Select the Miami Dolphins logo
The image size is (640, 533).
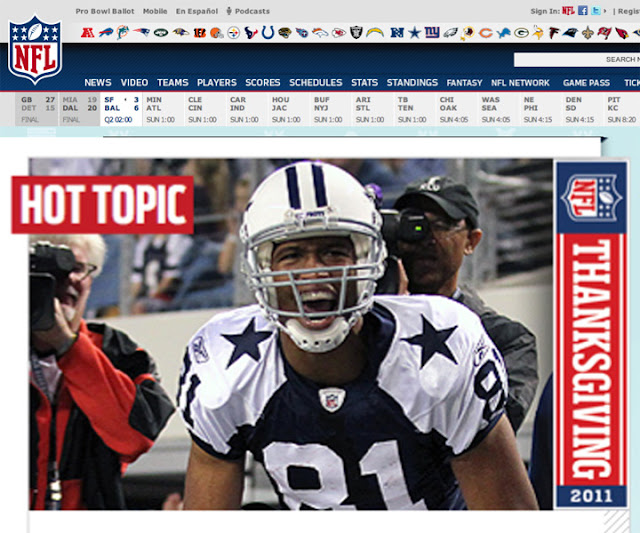[x=122, y=32]
